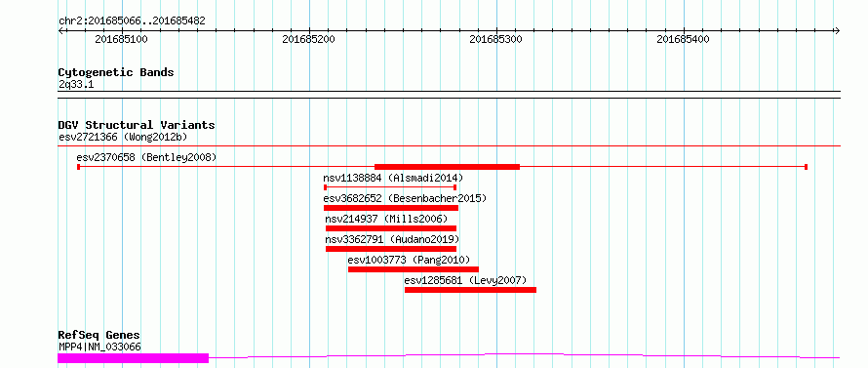Select the nsv1138884 (Alsmadi2014) variant label
Viewport: 868px width, 368px height.
click(x=393, y=178)
